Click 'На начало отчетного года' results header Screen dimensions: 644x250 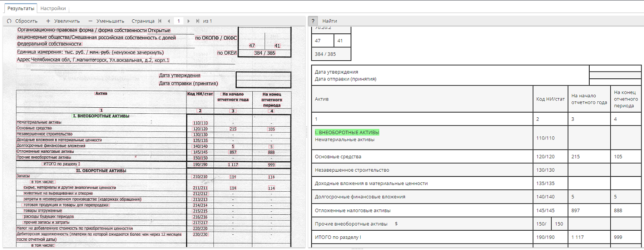[589, 99]
